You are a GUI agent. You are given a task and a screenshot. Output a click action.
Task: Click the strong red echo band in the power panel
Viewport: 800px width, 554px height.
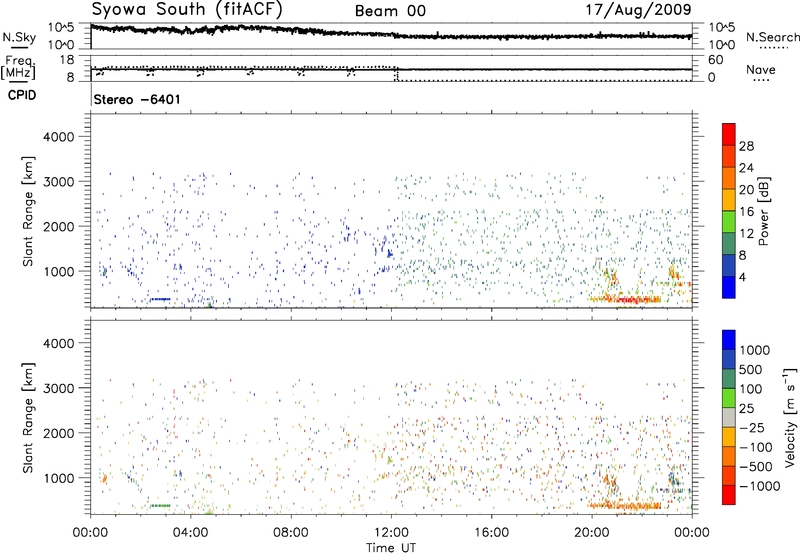(x=625, y=299)
